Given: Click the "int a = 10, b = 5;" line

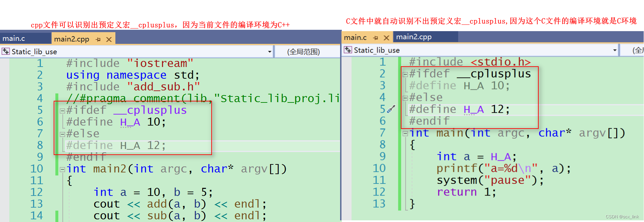Looking at the screenshot, I should [x=153, y=192].
